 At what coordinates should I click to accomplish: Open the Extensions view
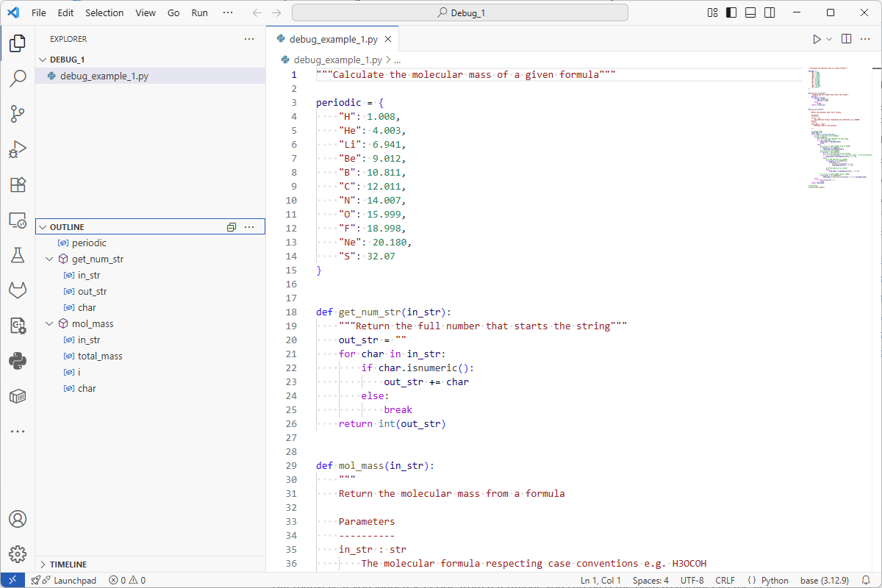point(18,184)
